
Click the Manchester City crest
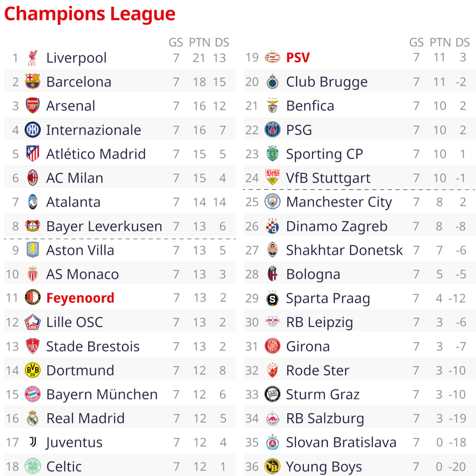tap(272, 202)
